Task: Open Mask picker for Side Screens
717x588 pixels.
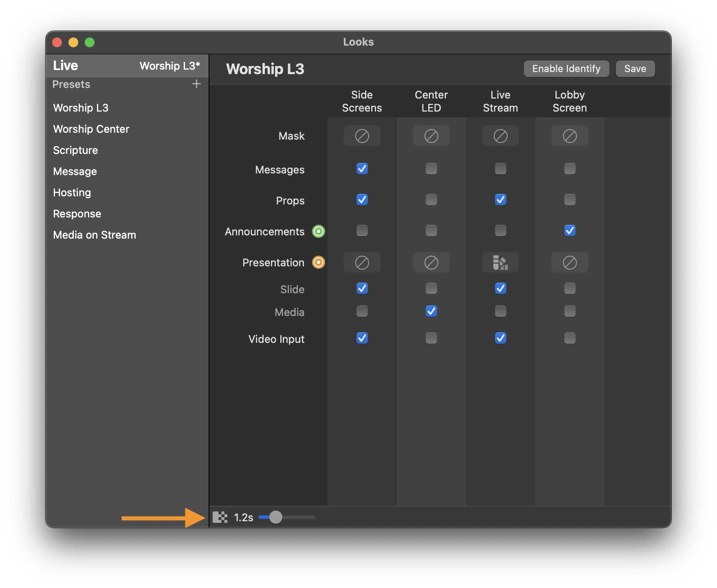Action: [362, 136]
